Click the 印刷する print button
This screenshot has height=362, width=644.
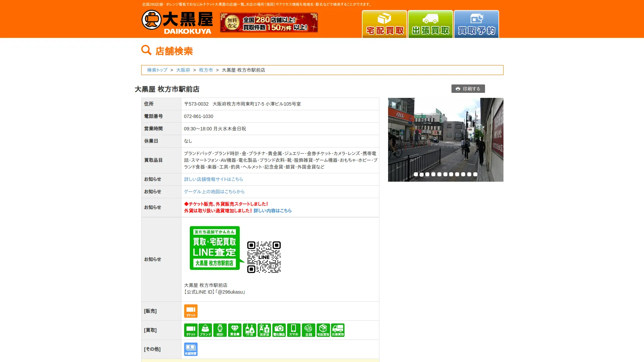(468, 89)
